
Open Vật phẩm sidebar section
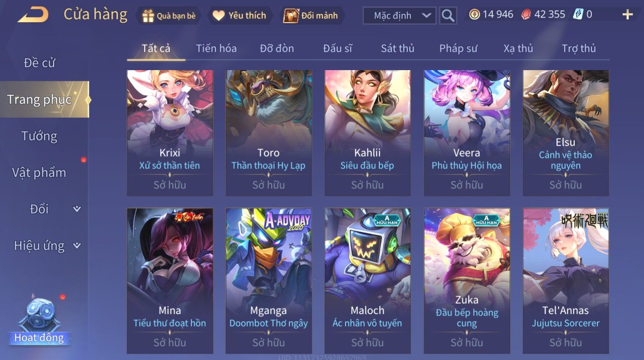(39, 172)
